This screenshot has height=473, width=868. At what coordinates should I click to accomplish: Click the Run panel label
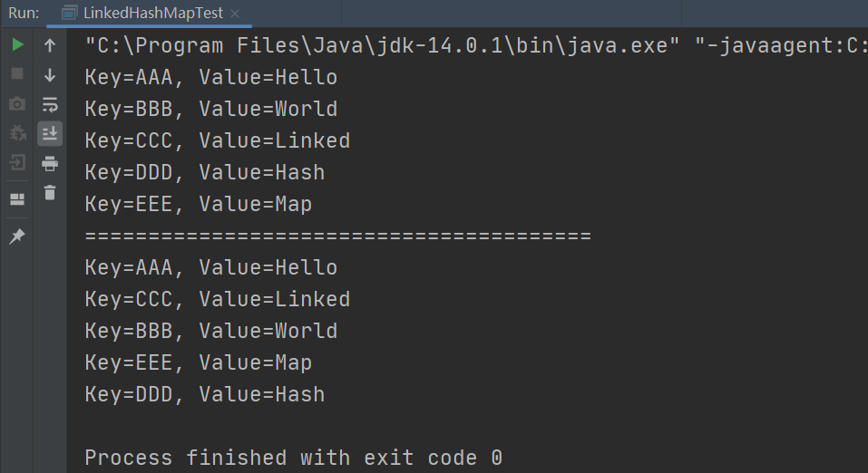[24, 14]
